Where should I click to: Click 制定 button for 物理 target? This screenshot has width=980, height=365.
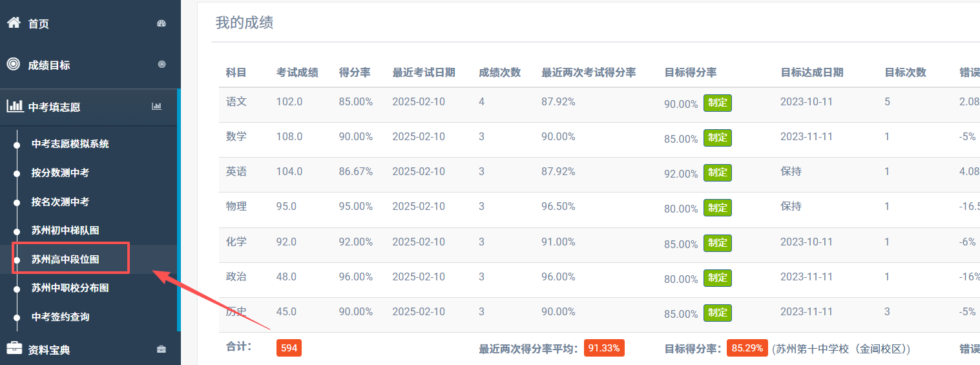(x=717, y=208)
